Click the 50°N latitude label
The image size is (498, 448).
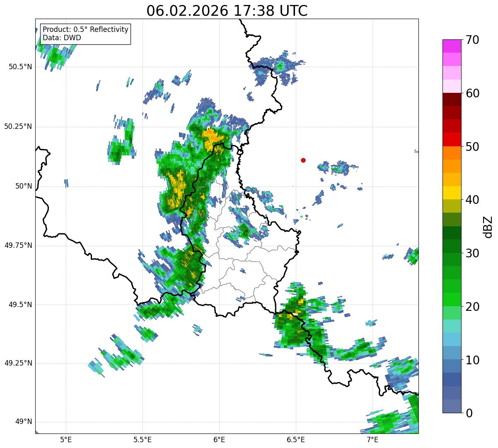(24, 186)
